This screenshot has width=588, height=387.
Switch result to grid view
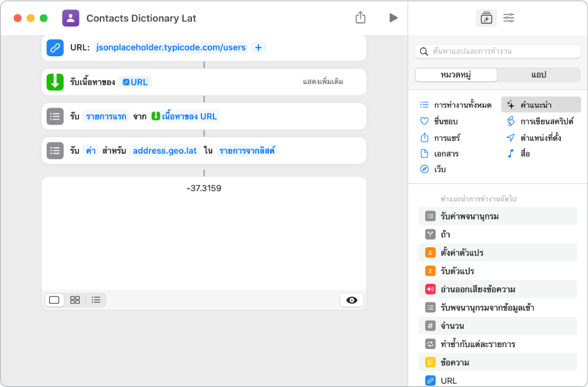(75, 300)
